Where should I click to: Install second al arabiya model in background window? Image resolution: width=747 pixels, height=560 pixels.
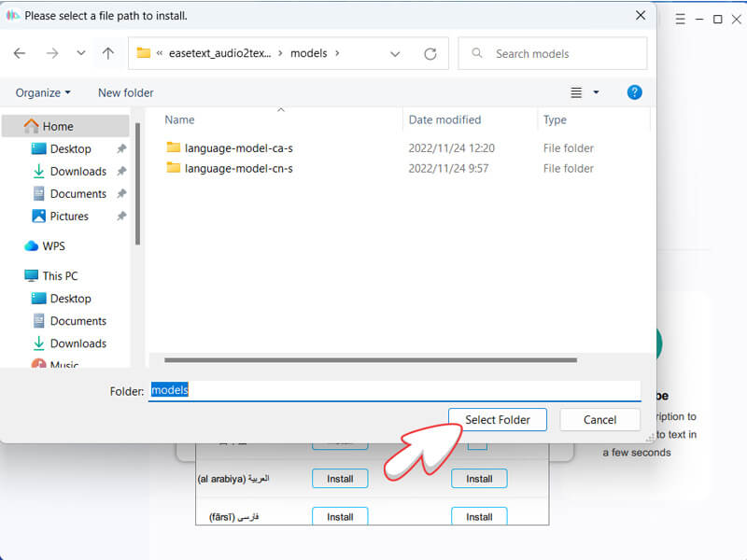479,479
